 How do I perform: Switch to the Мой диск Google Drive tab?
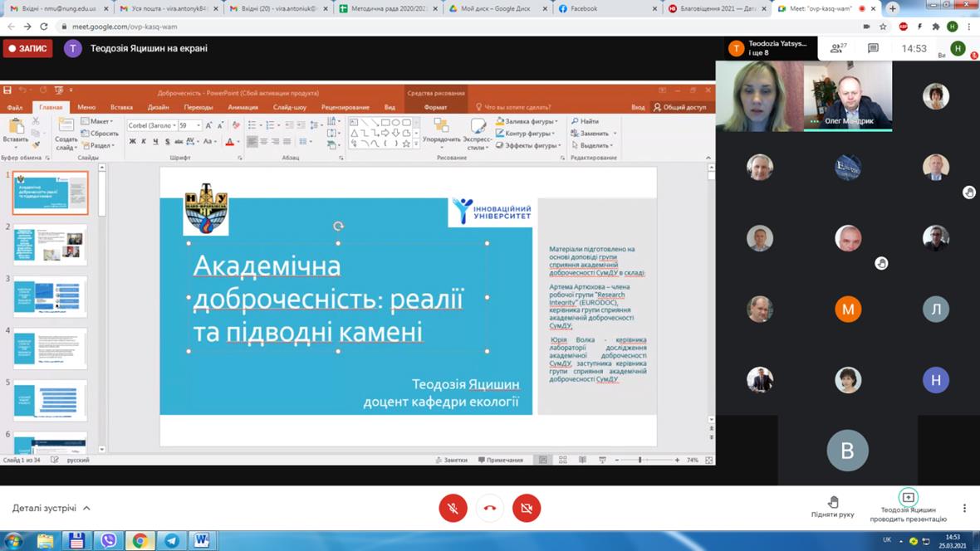pos(497,8)
